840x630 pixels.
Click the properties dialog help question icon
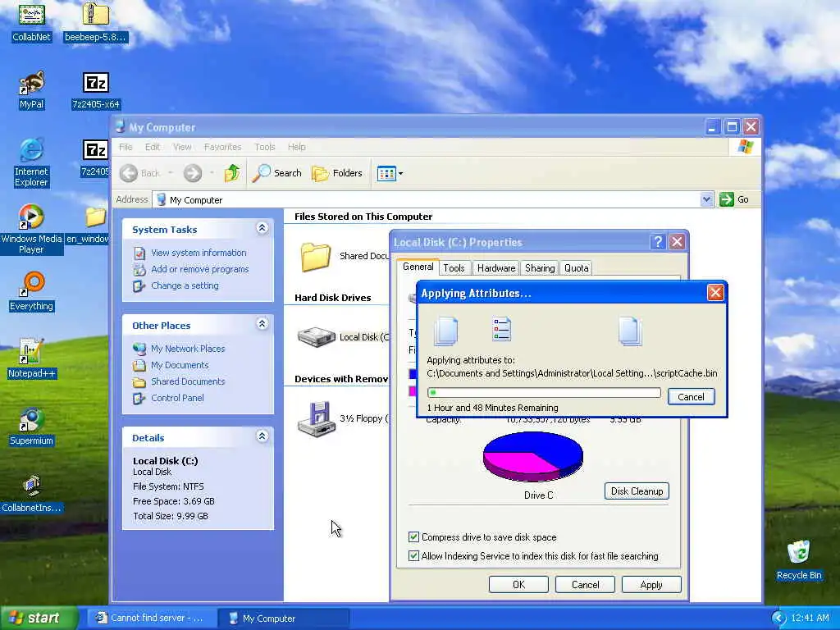[658, 242]
